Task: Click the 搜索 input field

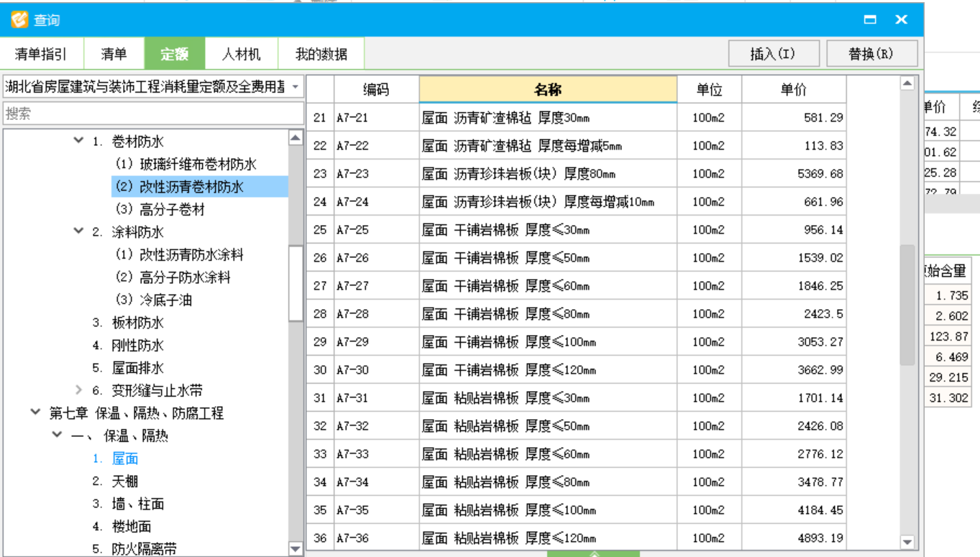Action: click(x=153, y=113)
